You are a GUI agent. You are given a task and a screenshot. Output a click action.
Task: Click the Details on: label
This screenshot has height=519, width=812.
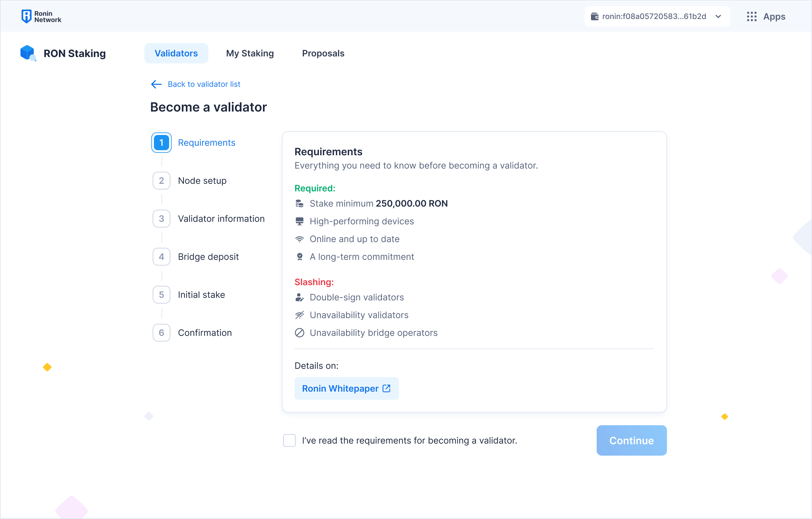pyautogui.click(x=316, y=366)
